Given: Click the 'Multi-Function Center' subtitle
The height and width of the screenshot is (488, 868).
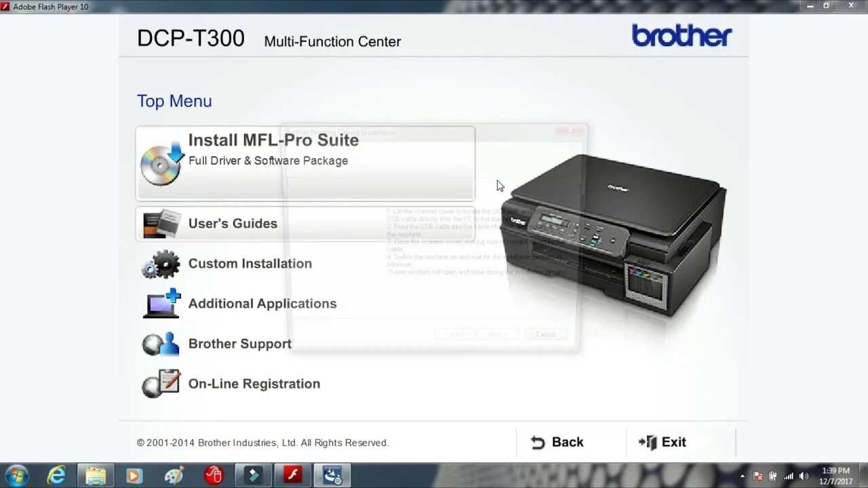Looking at the screenshot, I should coord(332,42).
